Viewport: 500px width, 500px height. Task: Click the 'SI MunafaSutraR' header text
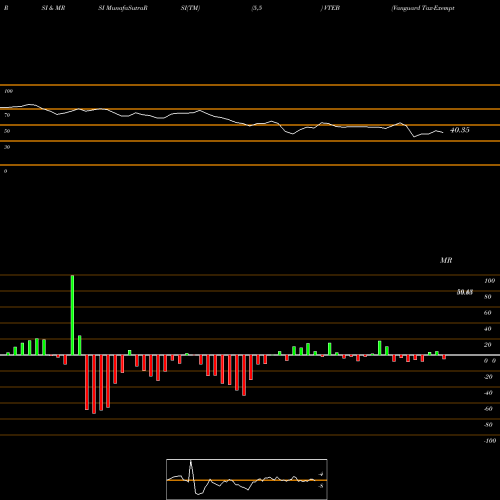(123, 8)
